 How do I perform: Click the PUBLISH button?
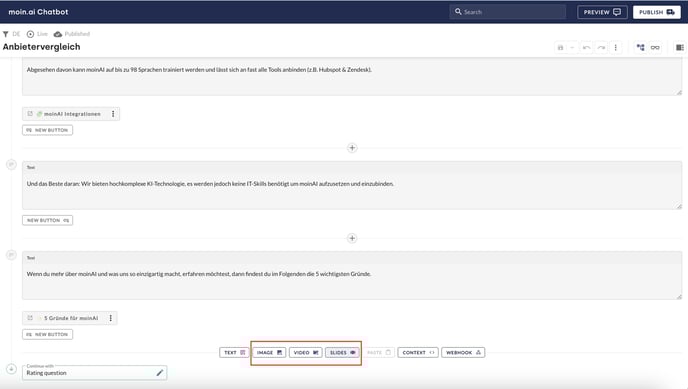point(656,12)
